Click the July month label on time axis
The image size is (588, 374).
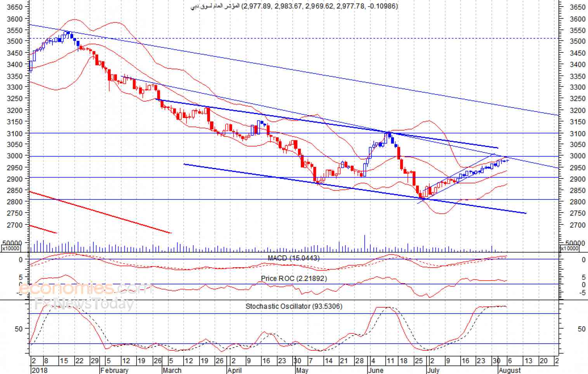[x=433, y=370]
